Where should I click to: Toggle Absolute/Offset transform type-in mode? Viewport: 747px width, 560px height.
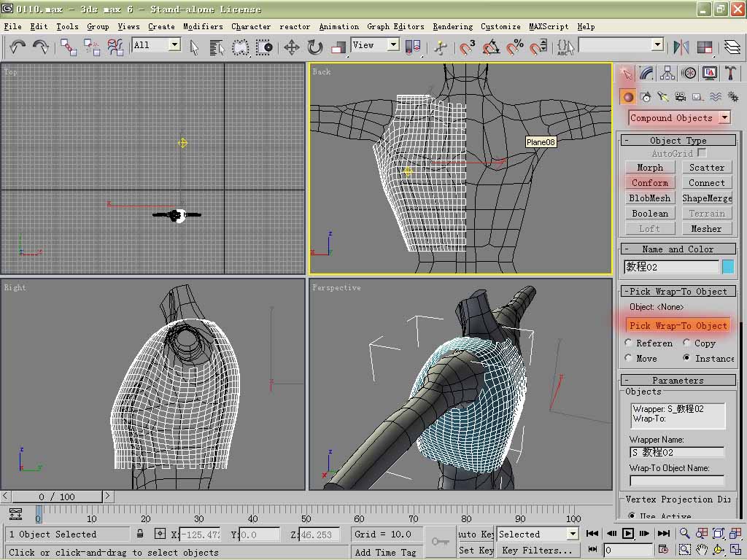coord(160,534)
